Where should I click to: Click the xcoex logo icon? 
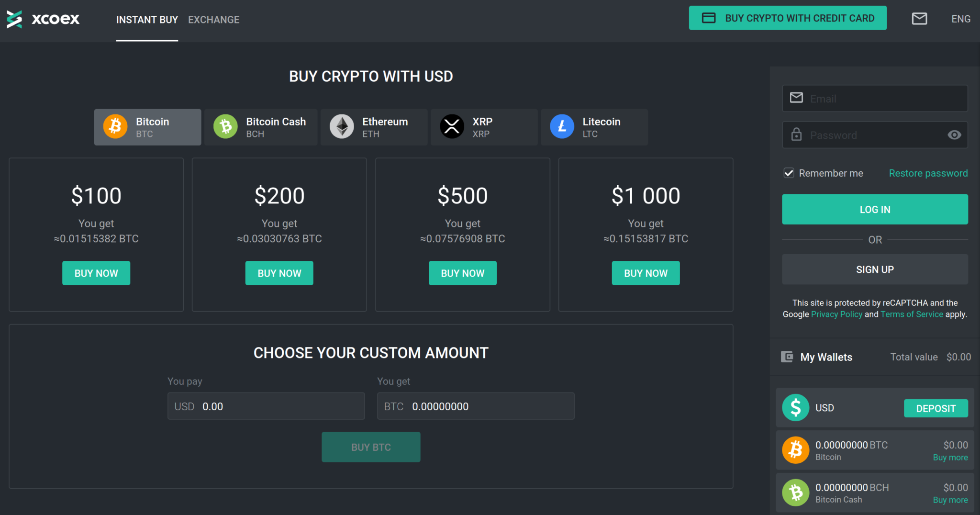coord(14,19)
